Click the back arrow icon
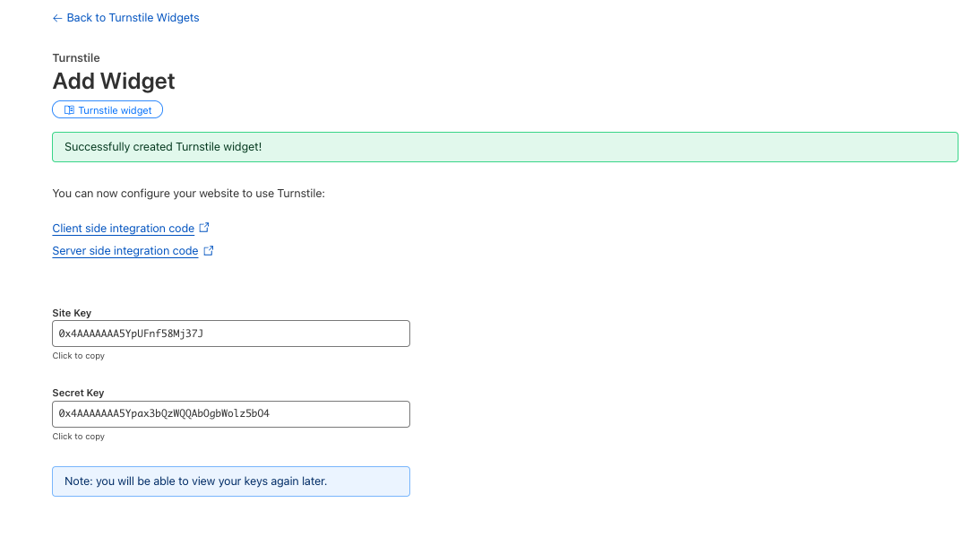The width and height of the screenshot is (980, 546). coord(57,18)
